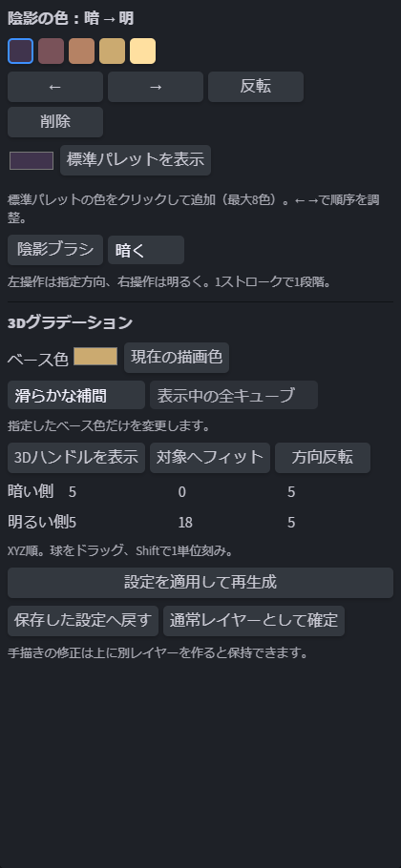The width and height of the screenshot is (401, 868).
Task: Select the orange-tan third shade swatch
Action: click(81, 51)
